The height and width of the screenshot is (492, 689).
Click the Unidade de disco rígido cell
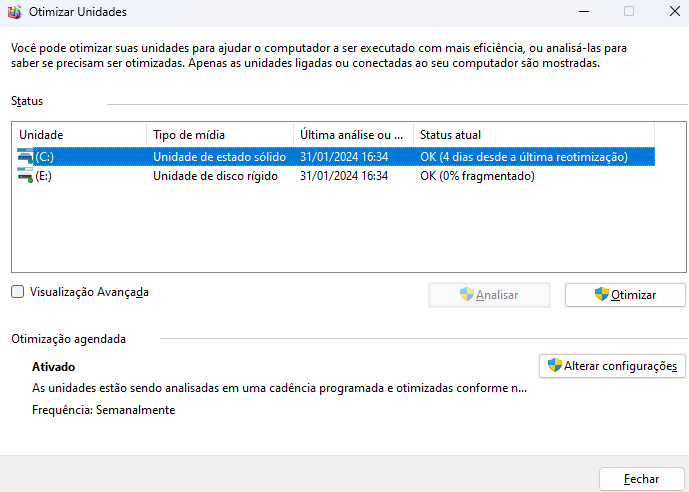pos(215,176)
